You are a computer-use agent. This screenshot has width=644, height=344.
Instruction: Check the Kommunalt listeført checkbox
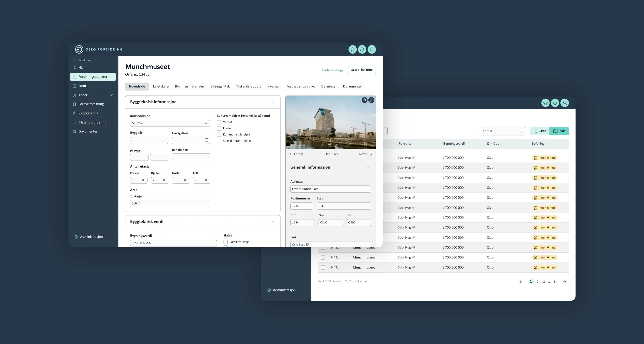pyautogui.click(x=219, y=135)
